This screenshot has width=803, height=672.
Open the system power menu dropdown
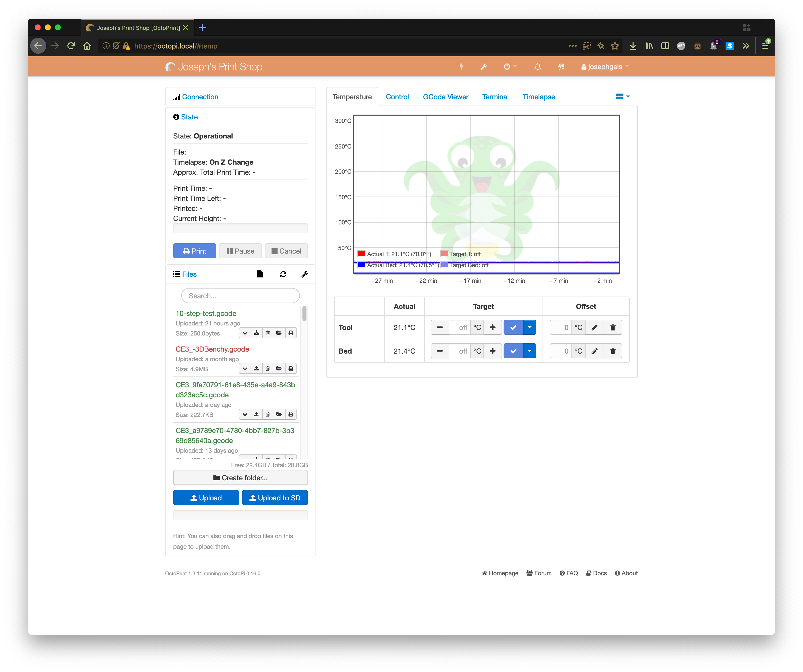(x=510, y=67)
